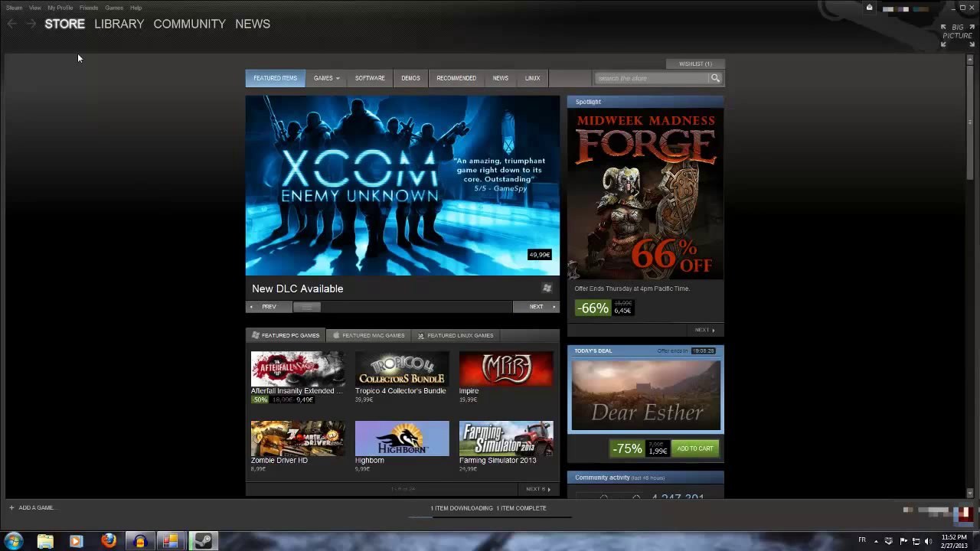The width and height of the screenshot is (980, 551).
Task: Switch to the Featured Mac Games tab
Action: coord(368,335)
